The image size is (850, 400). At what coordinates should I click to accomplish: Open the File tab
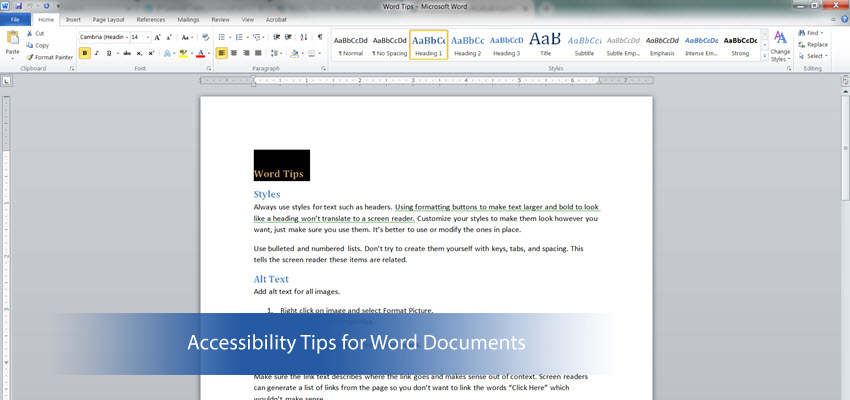pos(15,20)
